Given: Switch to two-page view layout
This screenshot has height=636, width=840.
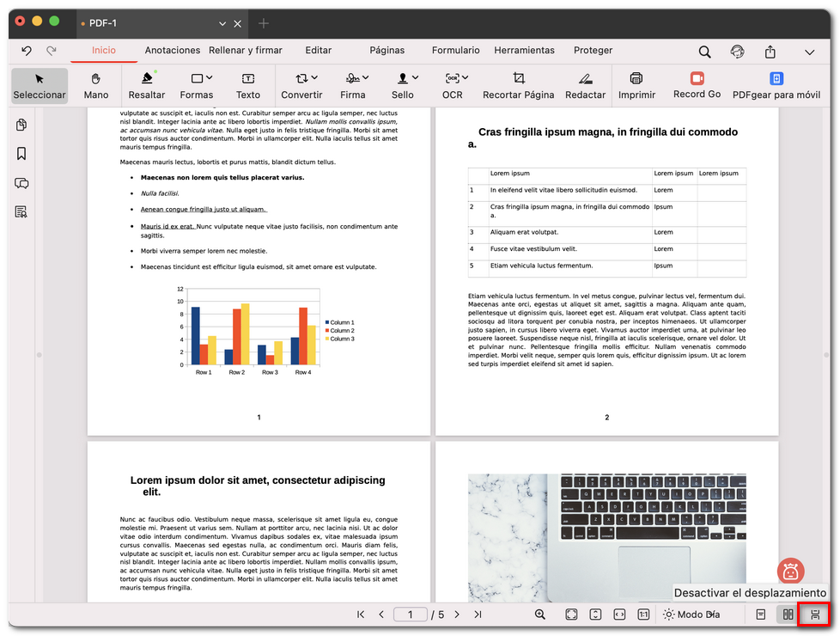Looking at the screenshot, I should (788, 615).
